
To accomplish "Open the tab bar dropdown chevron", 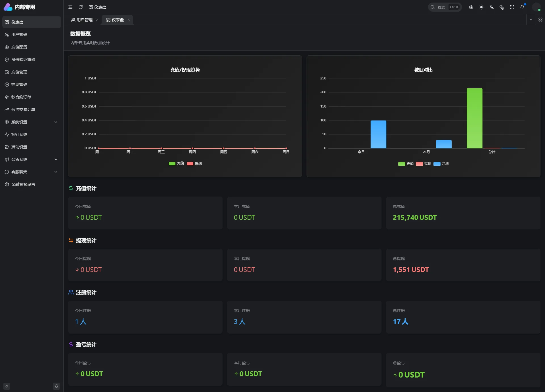I will pos(531,20).
